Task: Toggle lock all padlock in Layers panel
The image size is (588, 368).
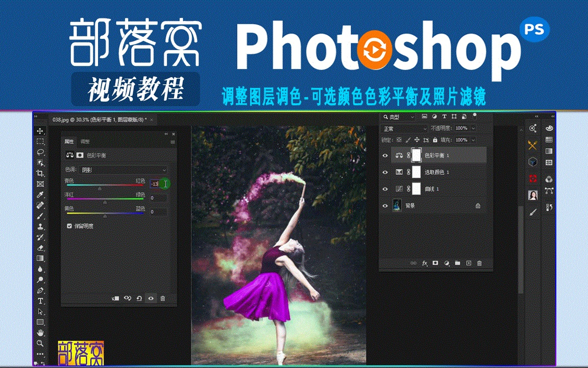Action: [x=435, y=140]
